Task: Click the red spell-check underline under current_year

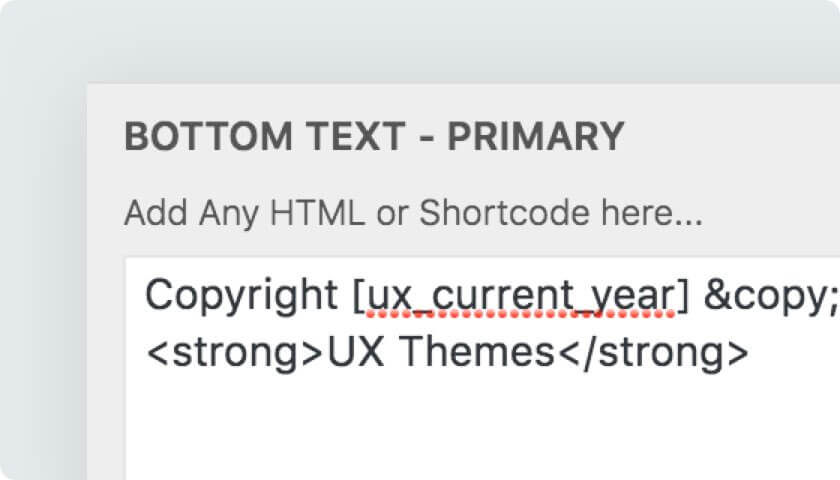Action: tap(521, 314)
